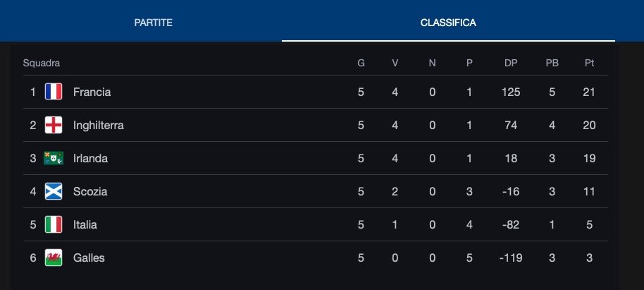
Task: Click the Squadra column header
Action: (x=42, y=63)
